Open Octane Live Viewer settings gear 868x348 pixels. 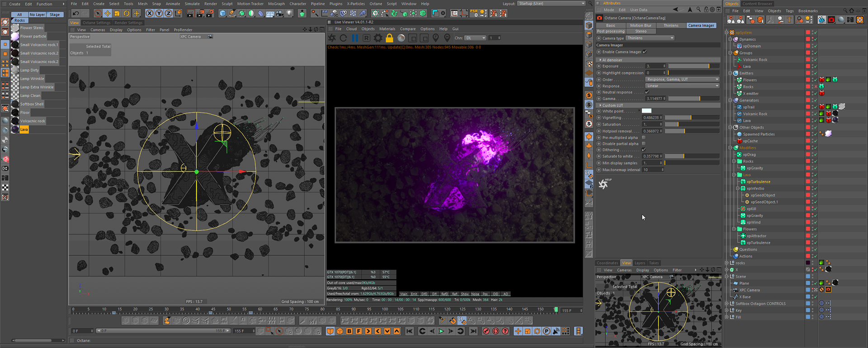click(378, 38)
